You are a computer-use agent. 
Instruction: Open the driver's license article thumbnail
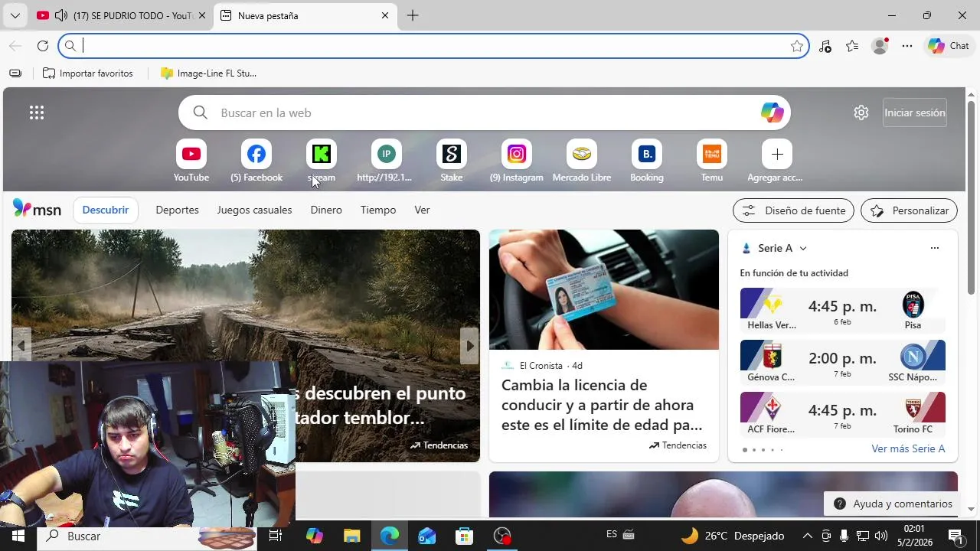(x=604, y=289)
